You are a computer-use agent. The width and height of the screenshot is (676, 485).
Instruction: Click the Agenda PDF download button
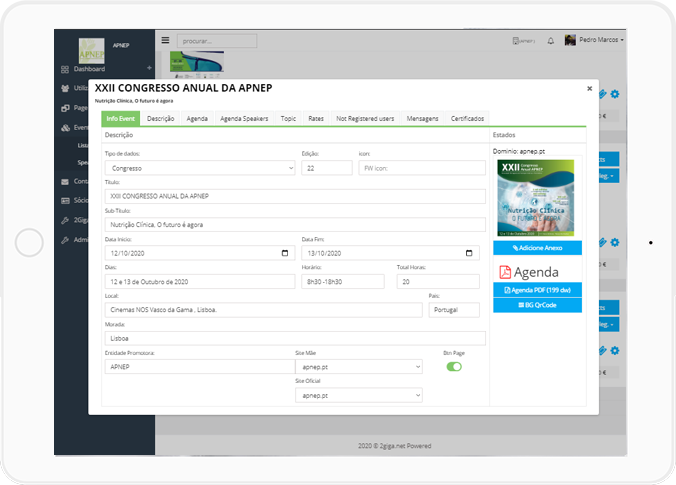[537, 290]
